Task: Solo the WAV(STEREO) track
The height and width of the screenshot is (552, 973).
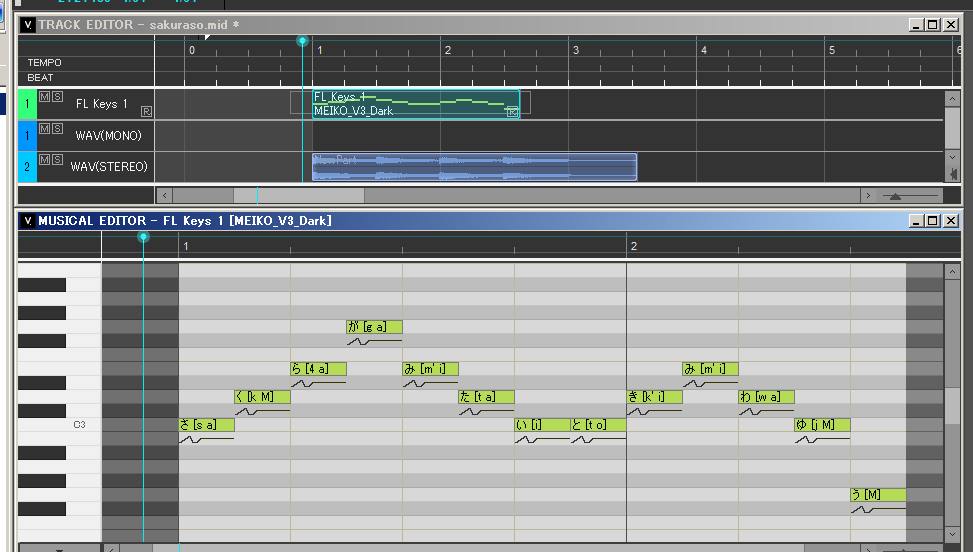Action: (x=57, y=159)
